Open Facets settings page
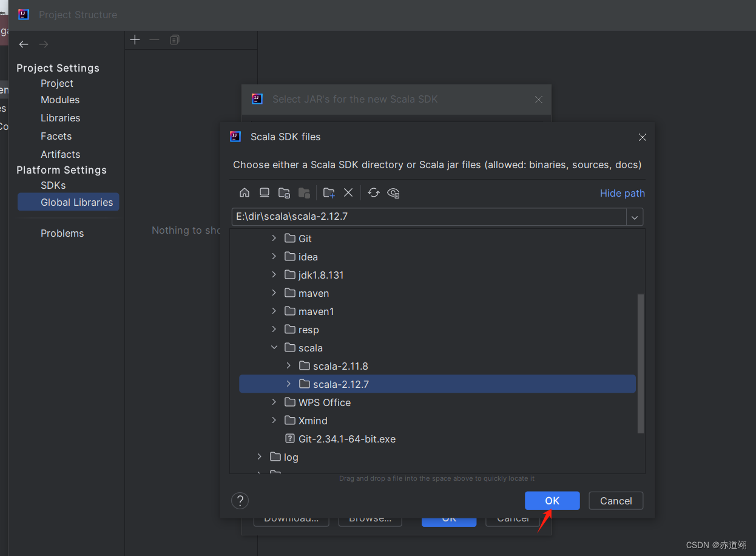Screen dimensions: 756x556 (56, 136)
